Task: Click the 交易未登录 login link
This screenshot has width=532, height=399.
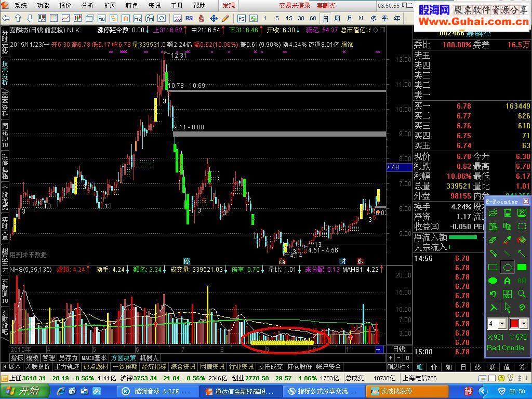Action: click(295, 5)
